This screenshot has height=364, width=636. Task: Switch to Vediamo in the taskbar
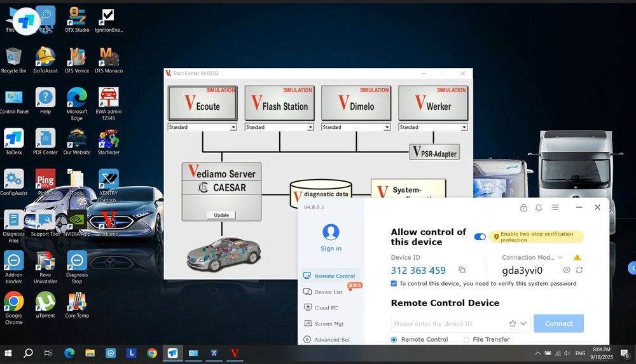235,353
